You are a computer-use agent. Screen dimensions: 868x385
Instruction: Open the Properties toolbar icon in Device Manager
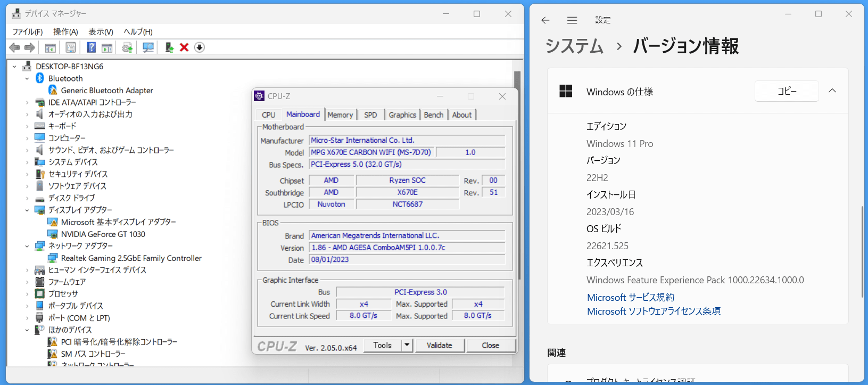pyautogui.click(x=71, y=47)
